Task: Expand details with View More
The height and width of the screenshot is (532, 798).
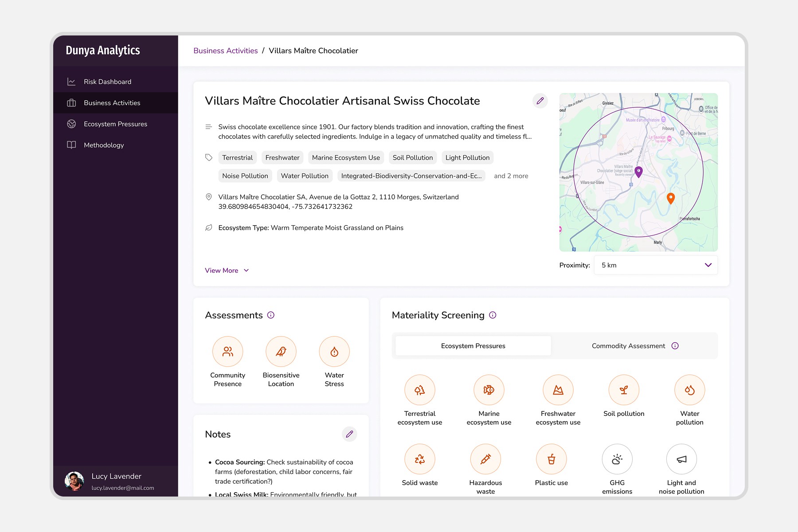Action: pos(227,270)
